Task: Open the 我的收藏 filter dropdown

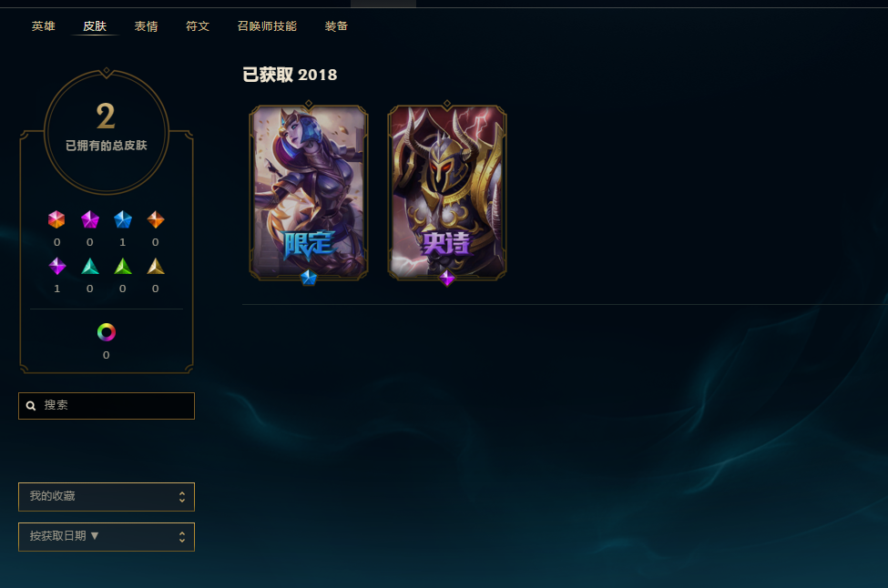Action: tap(107, 497)
